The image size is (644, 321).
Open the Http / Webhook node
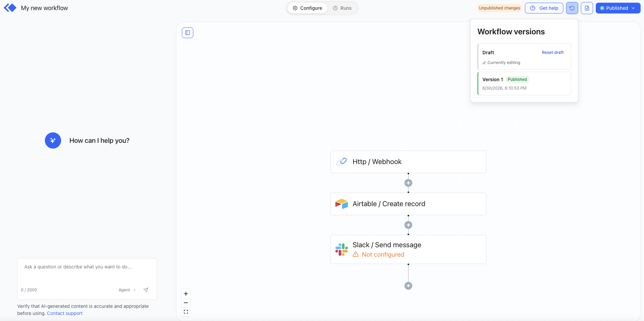[408, 162]
